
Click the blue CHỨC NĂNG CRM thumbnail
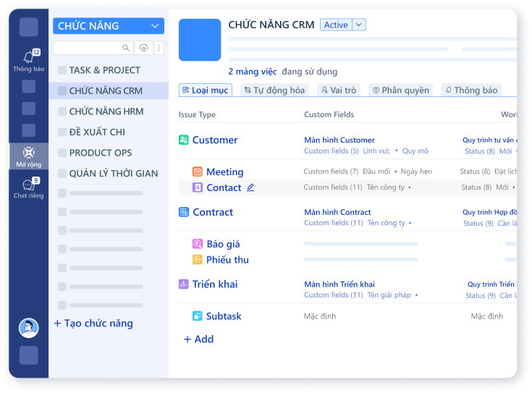tap(200, 40)
